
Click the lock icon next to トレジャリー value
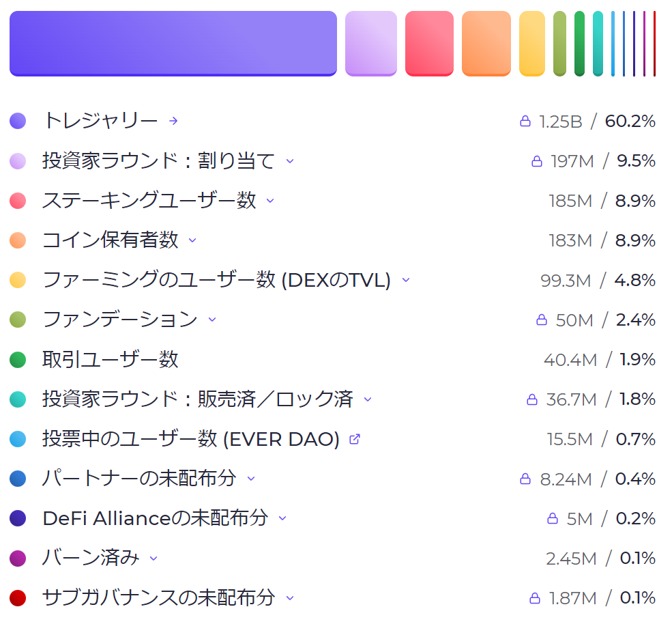(x=525, y=120)
